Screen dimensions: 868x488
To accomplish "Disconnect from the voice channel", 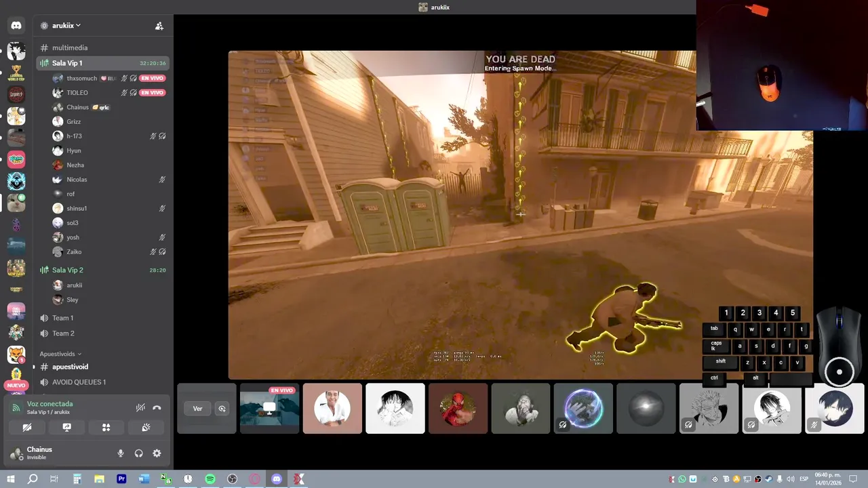I will (x=157, y=407).
